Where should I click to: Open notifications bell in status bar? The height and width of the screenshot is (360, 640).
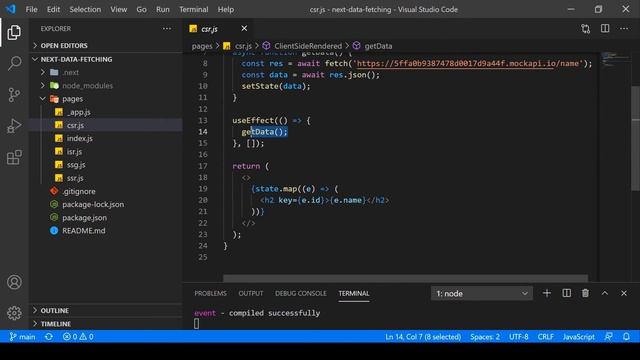626,337
